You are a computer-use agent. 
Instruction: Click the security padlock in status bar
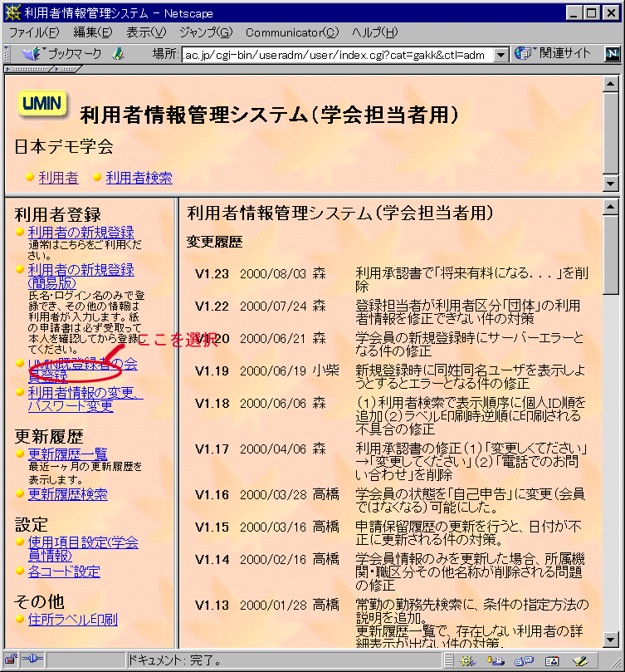pyautogui.click(x=12, y=660)
